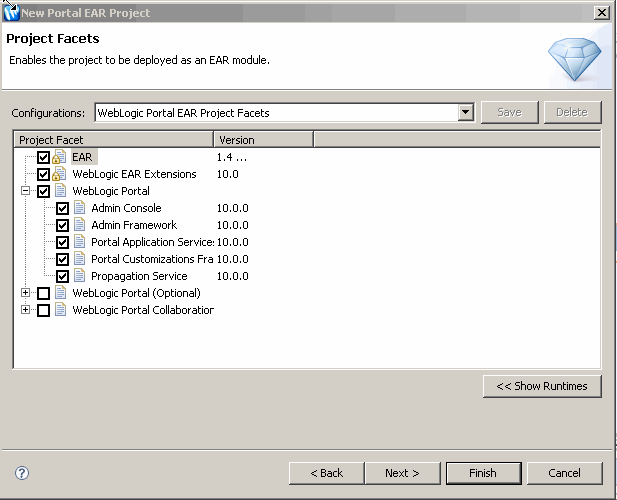
Task: Select the Portal Application Services row label
Action: click(x=152, y=242)
